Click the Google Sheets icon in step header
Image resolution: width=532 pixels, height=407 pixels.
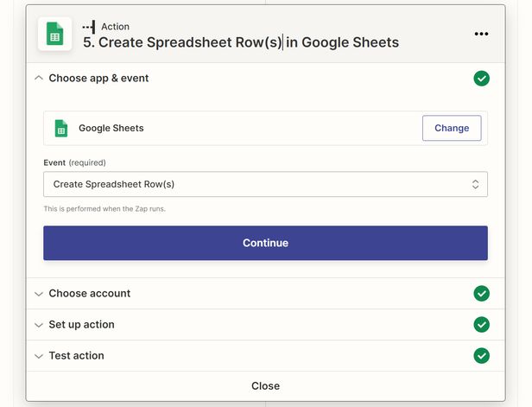pos(54,34)
